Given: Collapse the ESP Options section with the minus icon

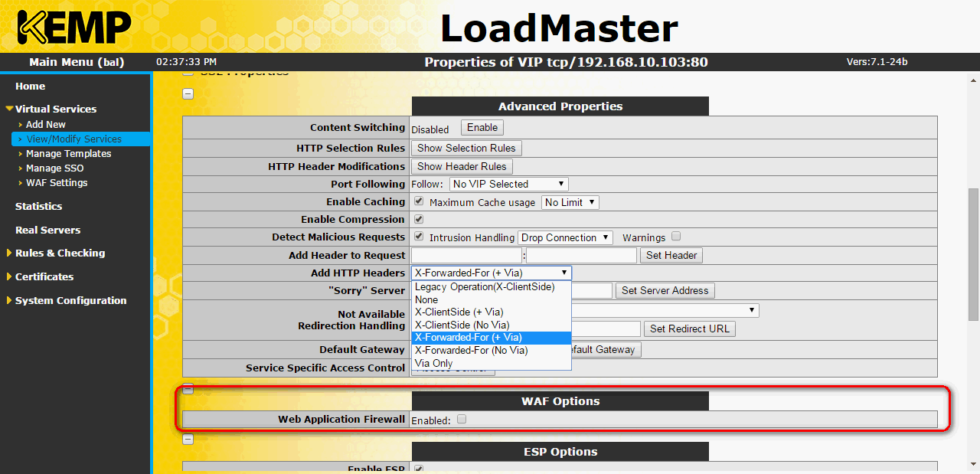Looking at the screenshot, I should 188,440.
